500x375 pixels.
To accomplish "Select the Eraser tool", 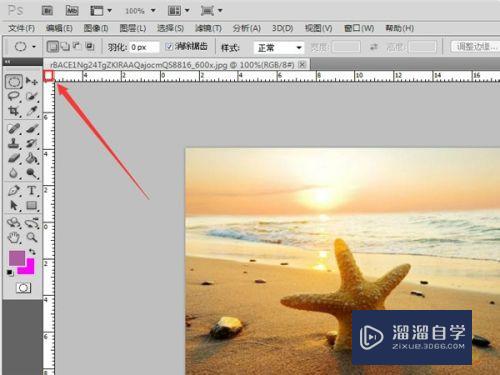I will [14, 158].
